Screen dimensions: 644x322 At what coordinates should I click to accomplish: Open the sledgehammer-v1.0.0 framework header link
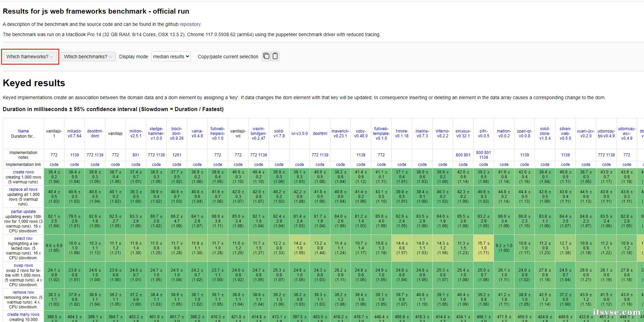(156, 134)
